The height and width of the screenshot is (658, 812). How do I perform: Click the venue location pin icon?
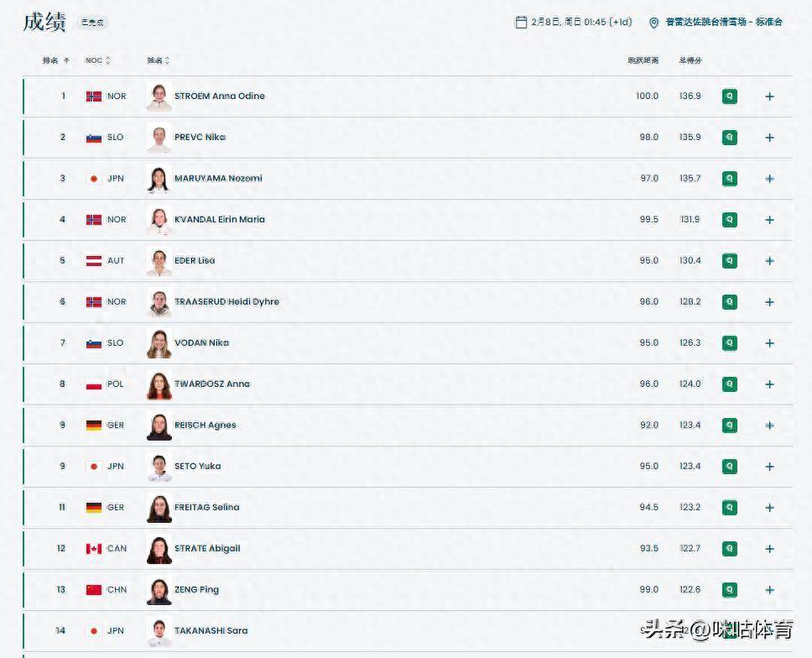[654, 23]
